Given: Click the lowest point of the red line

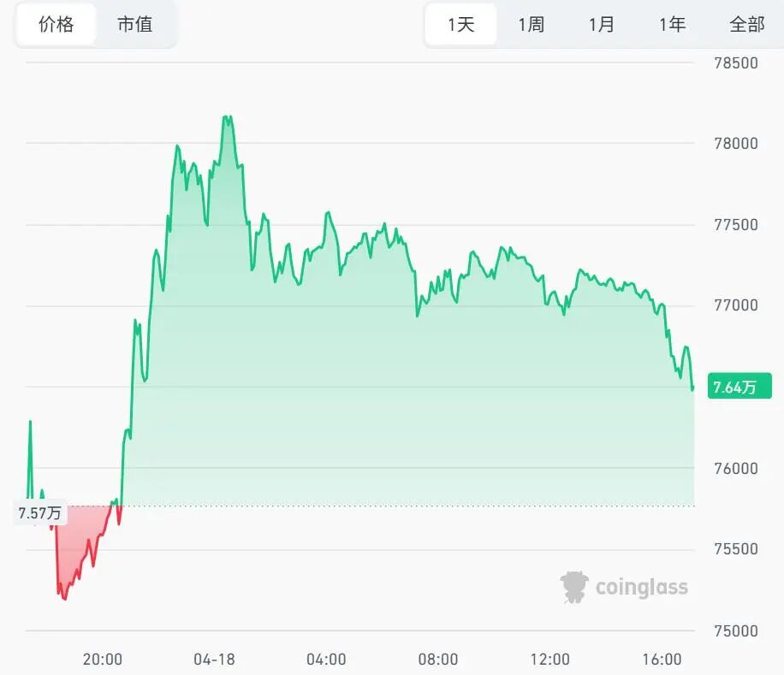Looking at the screenshot, I should tap(64, 599).
